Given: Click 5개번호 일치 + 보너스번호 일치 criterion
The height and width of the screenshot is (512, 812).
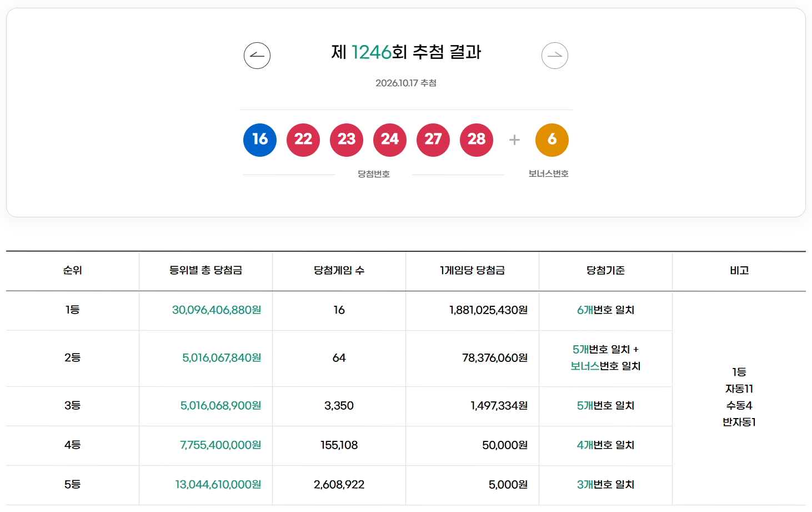Looking at the screenshot, I should point(606,357).
